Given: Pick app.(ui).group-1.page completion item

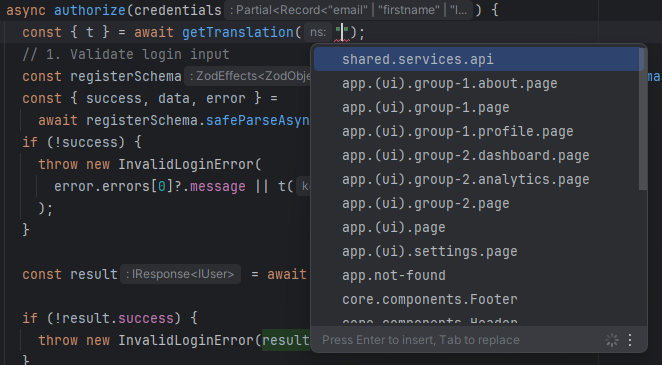Looking at the screenshot, I should (479, 107).
